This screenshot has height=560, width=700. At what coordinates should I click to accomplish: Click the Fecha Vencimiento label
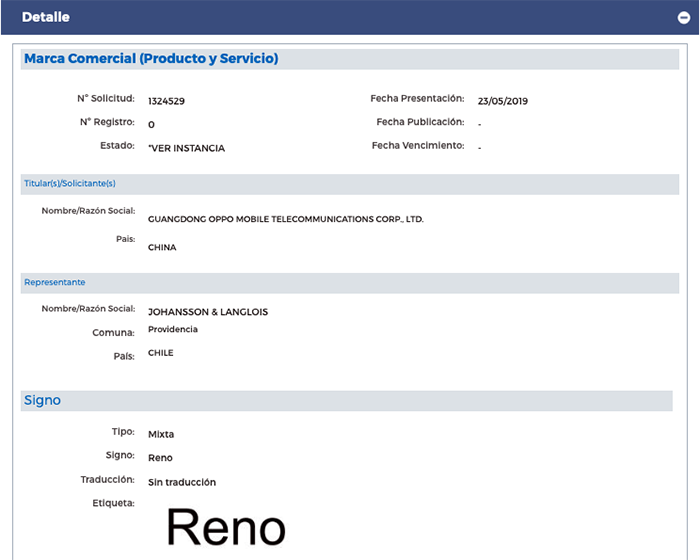tap(418, 146)
